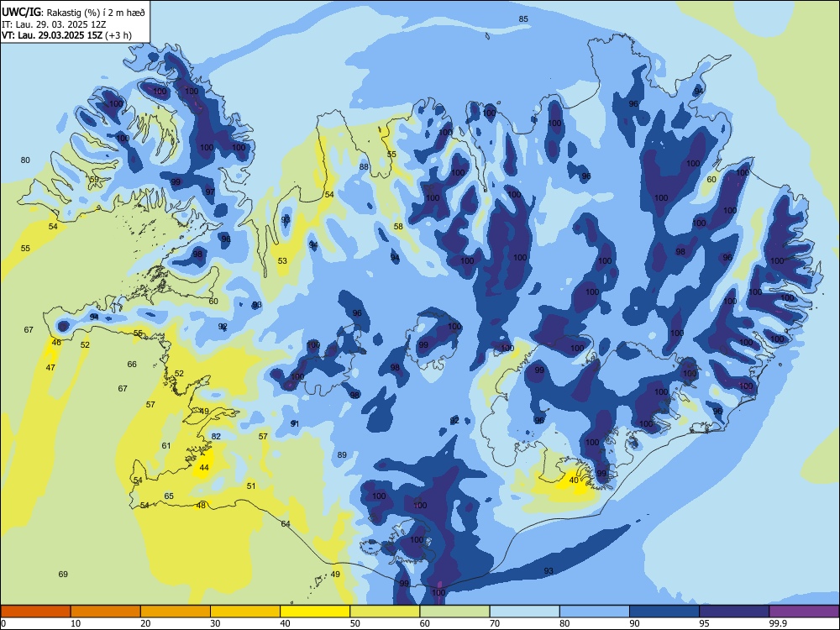Click the '89' humidity value in south Iceland
The height and width of the screenshot is (630, 840).
(342, 454)
